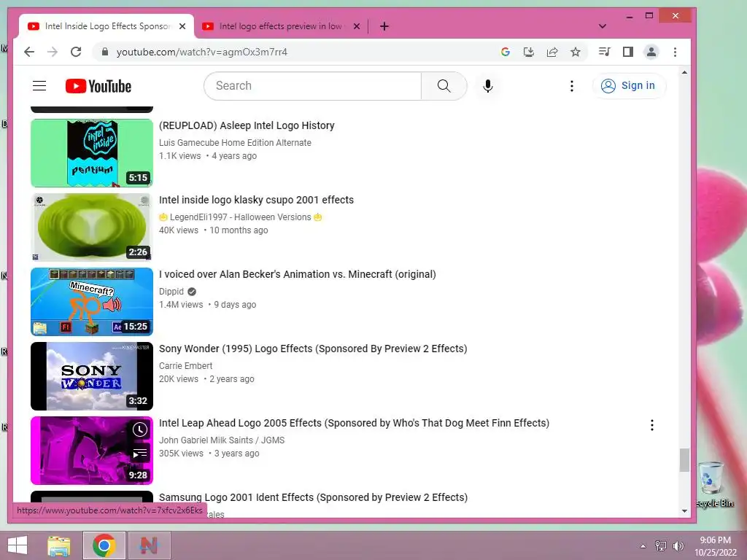
Task: Expand the tab search dropdown arrow
Action: (602, 26)
